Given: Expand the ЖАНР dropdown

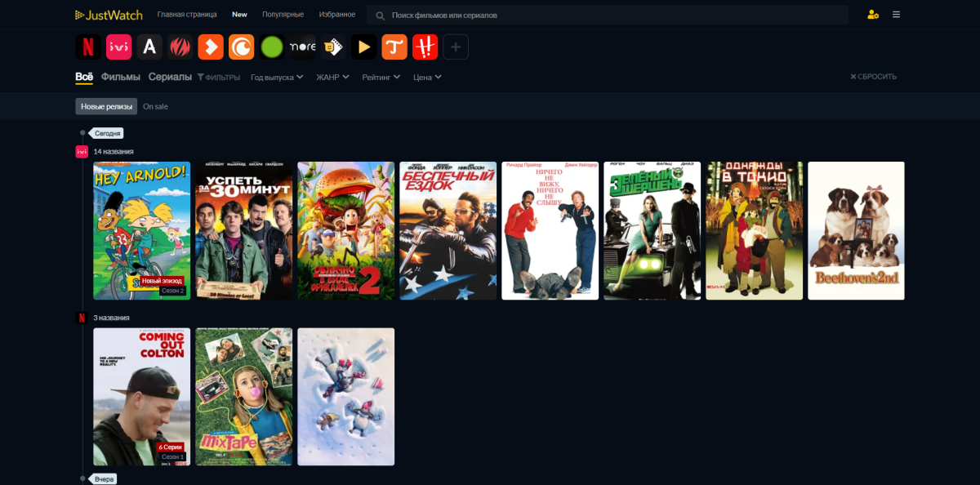Looking at the screenshot, I should click(333, 78).
